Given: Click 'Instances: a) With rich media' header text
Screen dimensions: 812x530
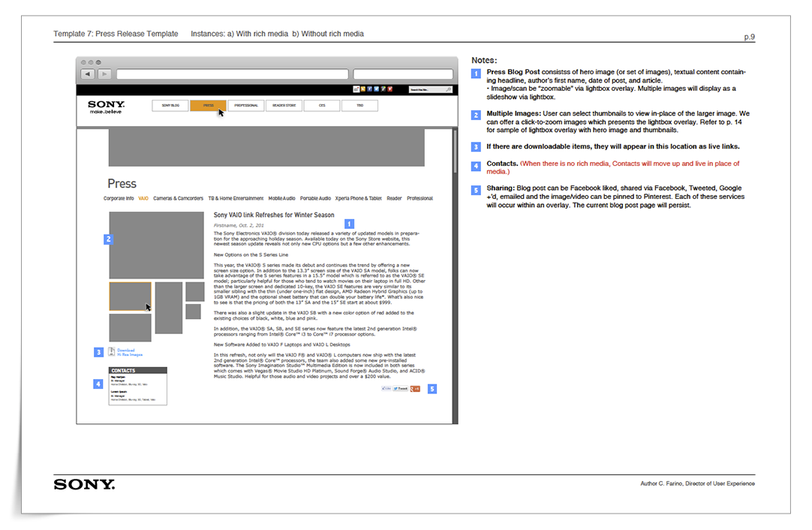Looking at the screenshot, I should (239, 34).
